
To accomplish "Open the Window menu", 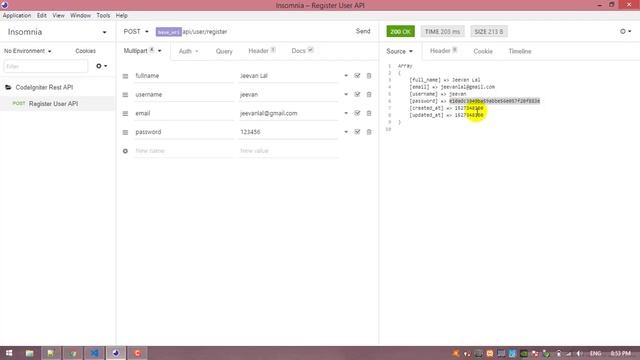I will pyautogui.click(x=80, y=16).
